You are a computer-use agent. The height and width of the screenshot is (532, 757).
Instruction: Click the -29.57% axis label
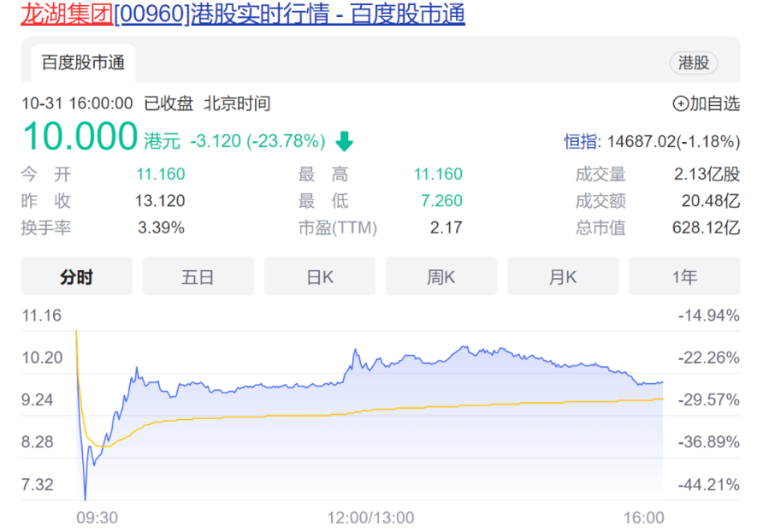(709, 400)
